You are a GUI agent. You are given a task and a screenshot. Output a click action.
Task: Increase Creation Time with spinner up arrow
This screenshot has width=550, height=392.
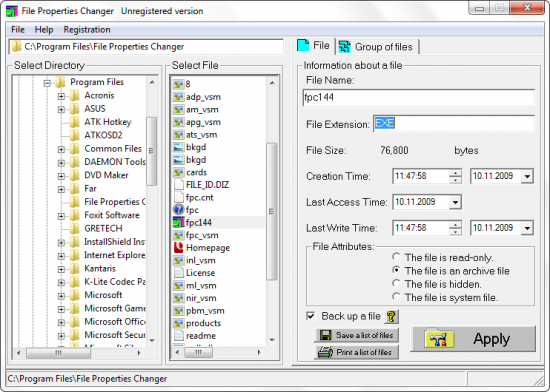(455, 173)
